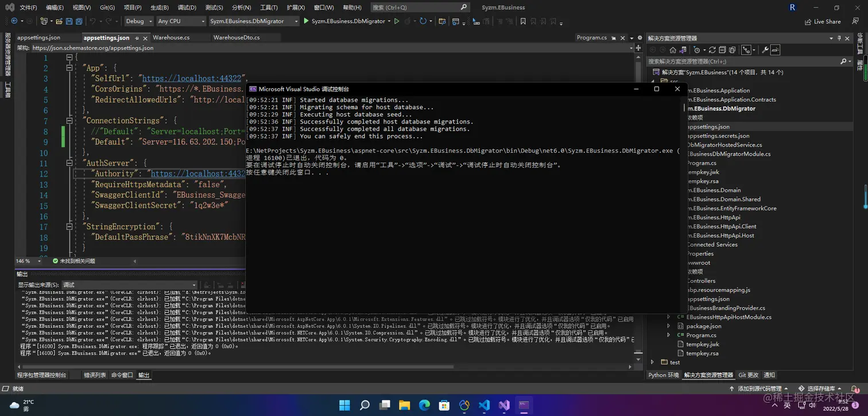Toggle Git changes view icon in Solution Explorer
The height and width of the screenshot is (416, 868).
coord(746,50)
